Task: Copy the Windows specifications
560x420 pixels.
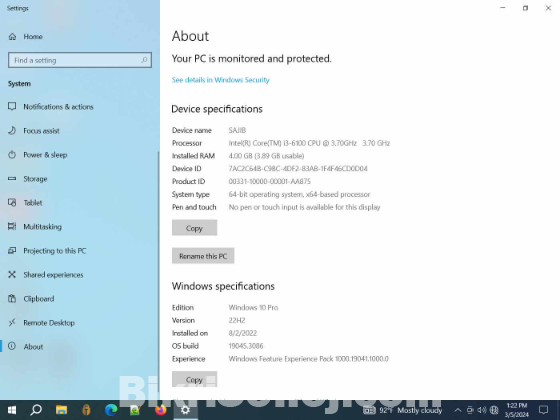Action: (194, 379)
